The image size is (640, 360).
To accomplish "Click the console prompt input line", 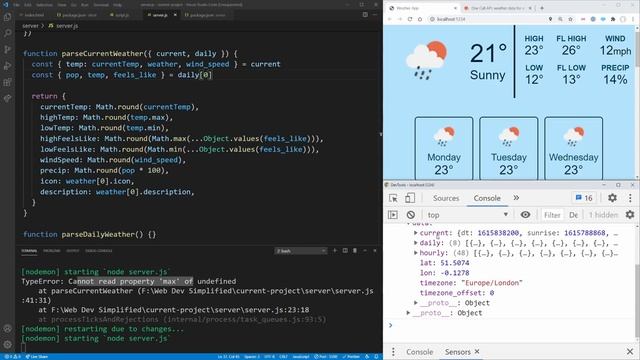I will point(510,325).
